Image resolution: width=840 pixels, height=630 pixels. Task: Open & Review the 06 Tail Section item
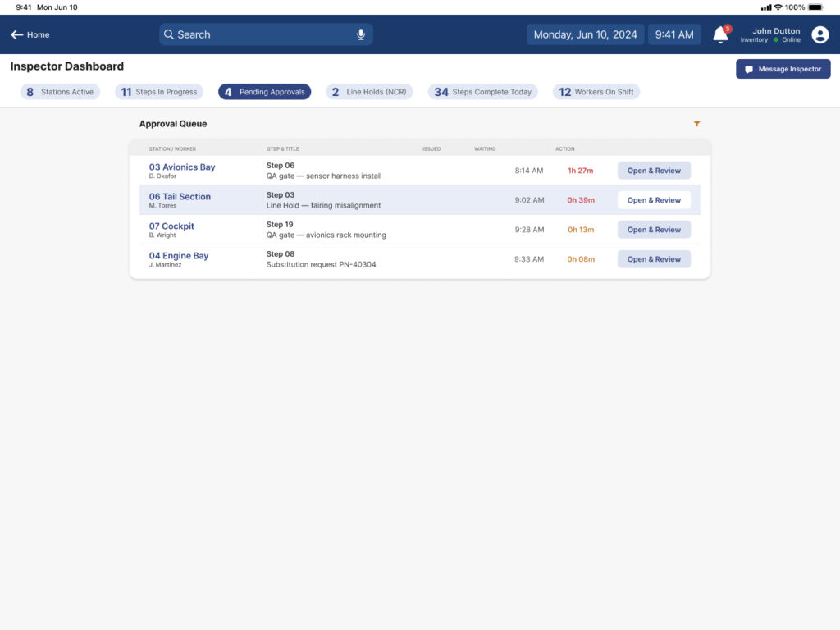654,200
